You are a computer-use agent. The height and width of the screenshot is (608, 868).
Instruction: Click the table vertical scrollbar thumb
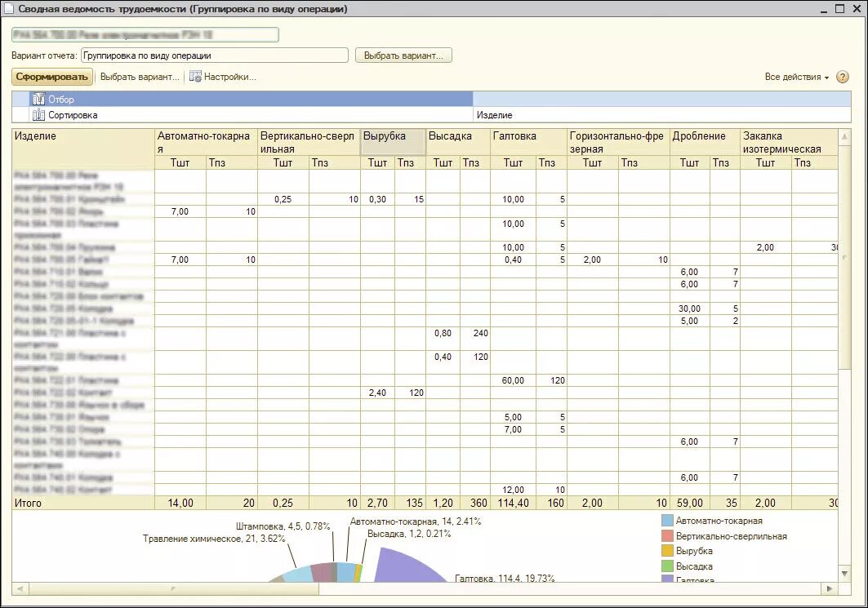845,257
